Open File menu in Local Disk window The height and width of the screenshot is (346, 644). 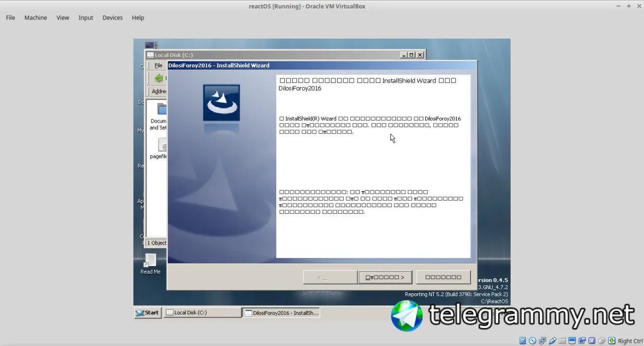point(158,65)
